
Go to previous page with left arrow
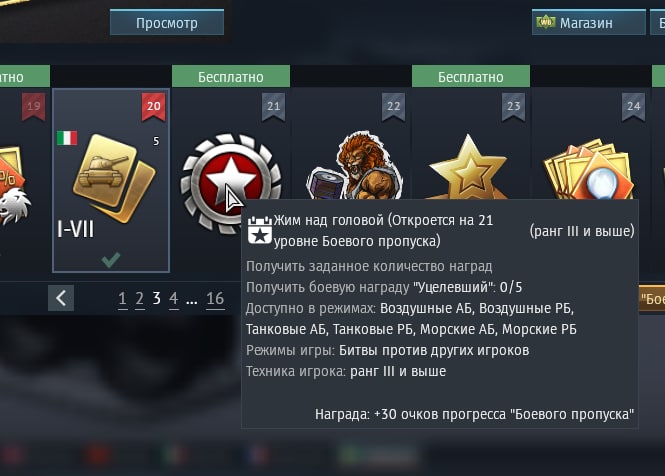(x=61, y=298)
